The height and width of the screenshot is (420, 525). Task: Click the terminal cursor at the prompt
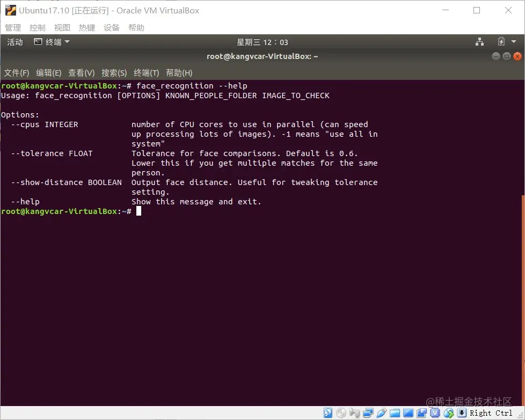138,211
